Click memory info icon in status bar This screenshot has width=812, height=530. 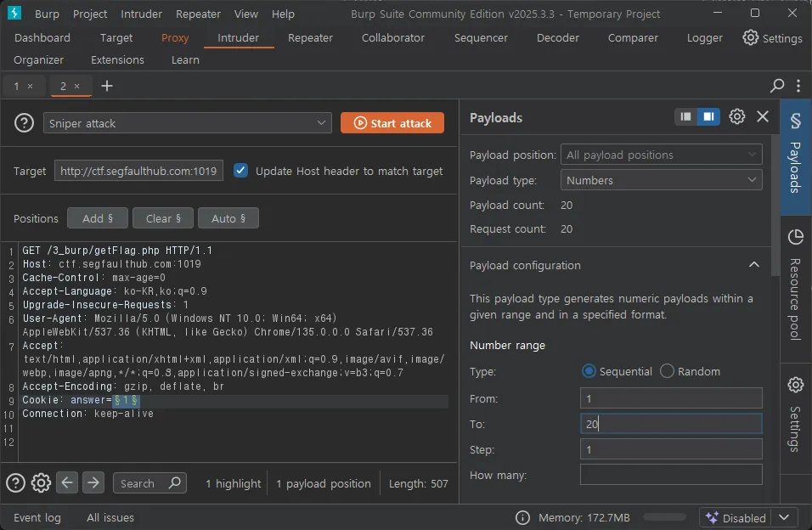pyautogui.click(x=522, y=517)
